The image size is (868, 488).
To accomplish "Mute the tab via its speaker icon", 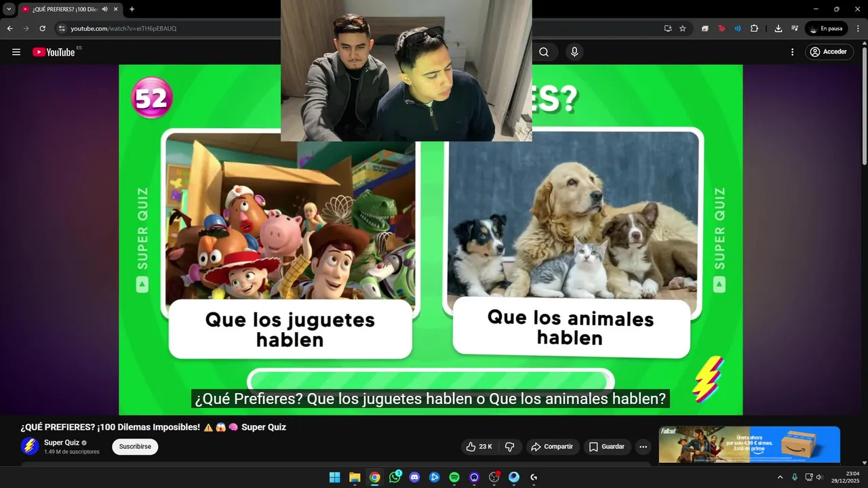I will click(x=105, y=9).
